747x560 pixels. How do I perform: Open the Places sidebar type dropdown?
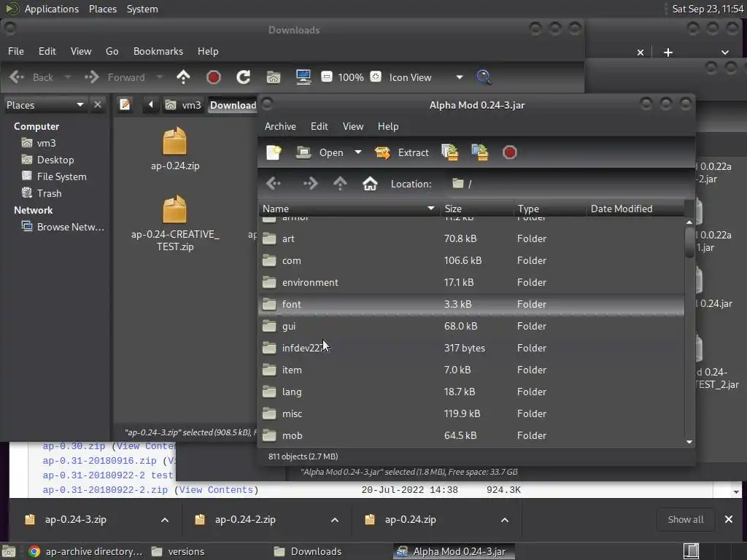point(44,105)
